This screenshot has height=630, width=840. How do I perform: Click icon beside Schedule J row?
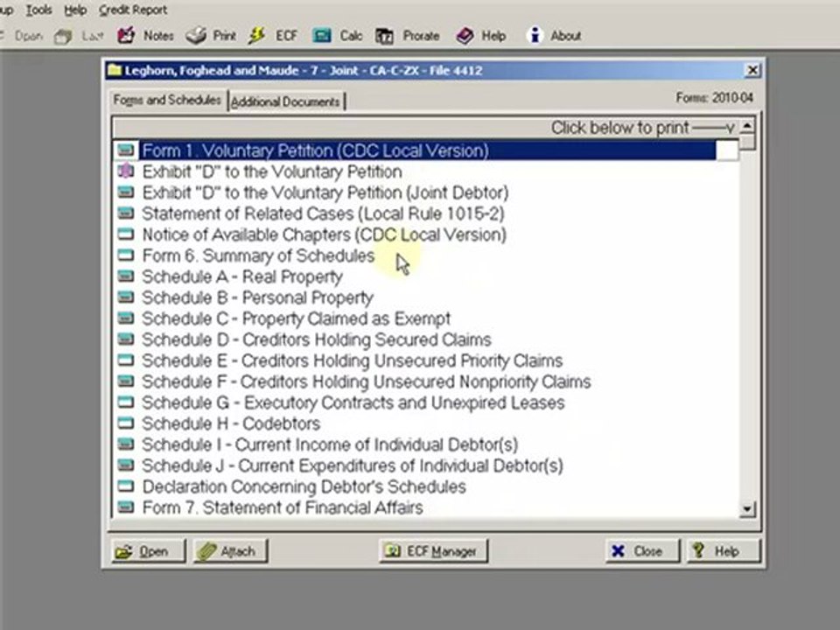point(126,465)
